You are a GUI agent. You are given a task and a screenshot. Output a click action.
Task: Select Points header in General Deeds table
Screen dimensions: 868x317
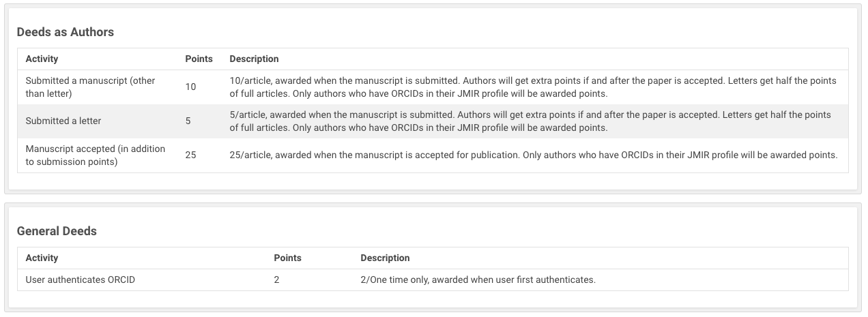point(287,258)
